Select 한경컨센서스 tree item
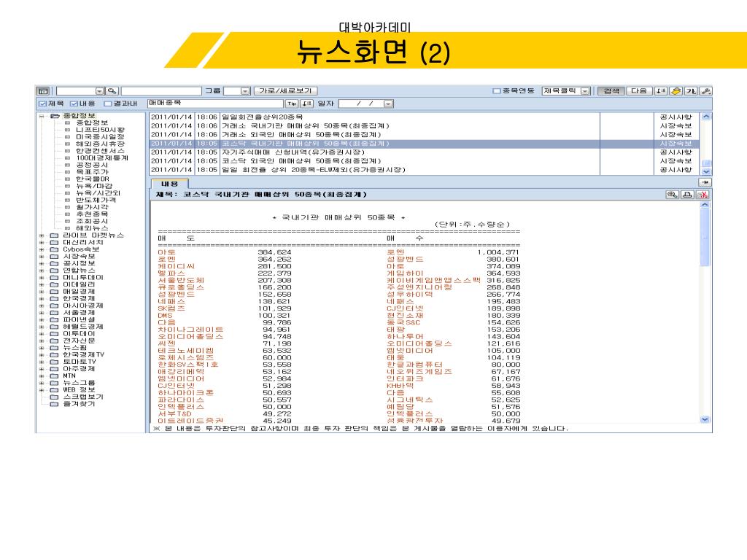The image size is (747, 560). coord(100,151)
